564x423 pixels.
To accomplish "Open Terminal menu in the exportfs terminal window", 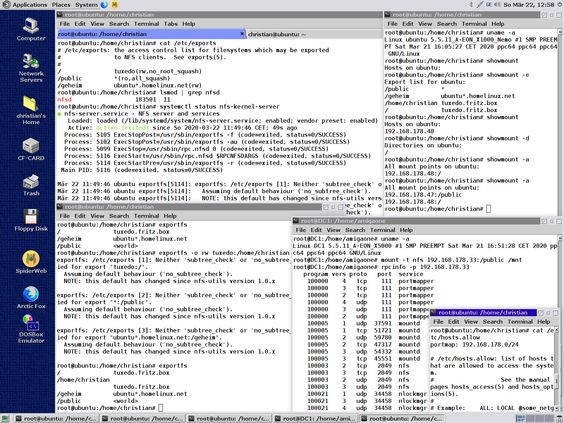I will 146,216.
